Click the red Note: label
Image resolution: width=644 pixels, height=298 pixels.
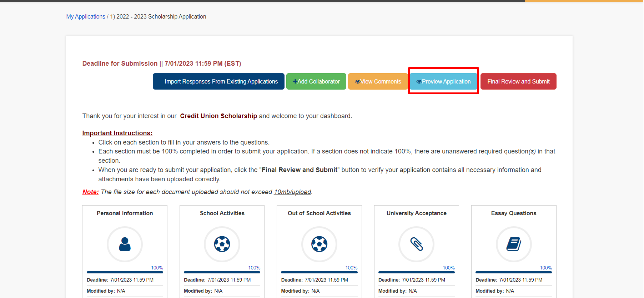coord(91,192)
